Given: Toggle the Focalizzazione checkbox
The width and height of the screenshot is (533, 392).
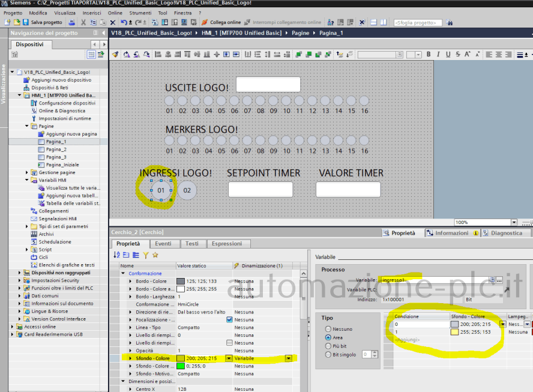Looking at the screenshot, I should click(x=229, y=319).
